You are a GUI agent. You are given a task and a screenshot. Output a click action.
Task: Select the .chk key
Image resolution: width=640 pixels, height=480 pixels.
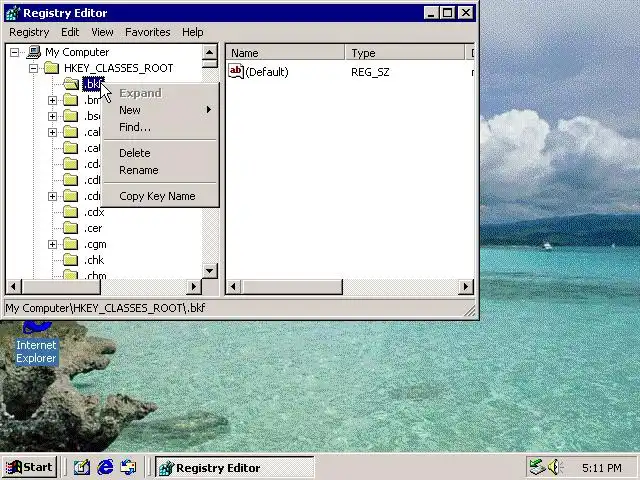[x=94, y=260]
